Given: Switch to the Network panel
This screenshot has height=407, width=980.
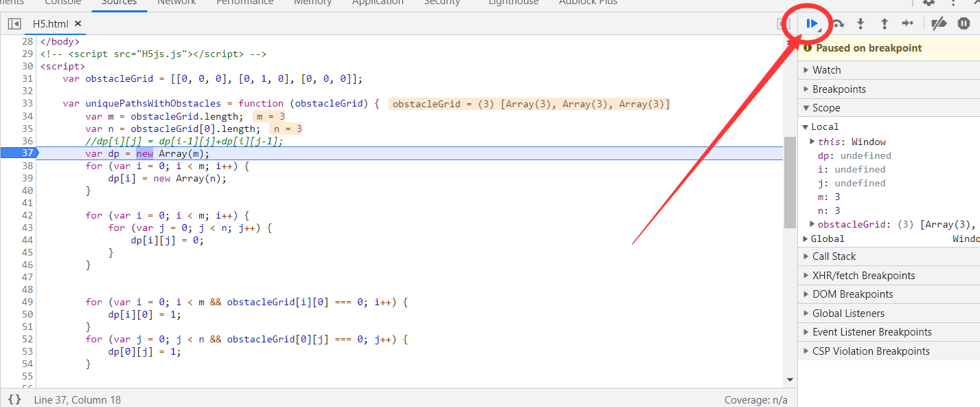Looking at the screenshot, I should coord(176,3).
